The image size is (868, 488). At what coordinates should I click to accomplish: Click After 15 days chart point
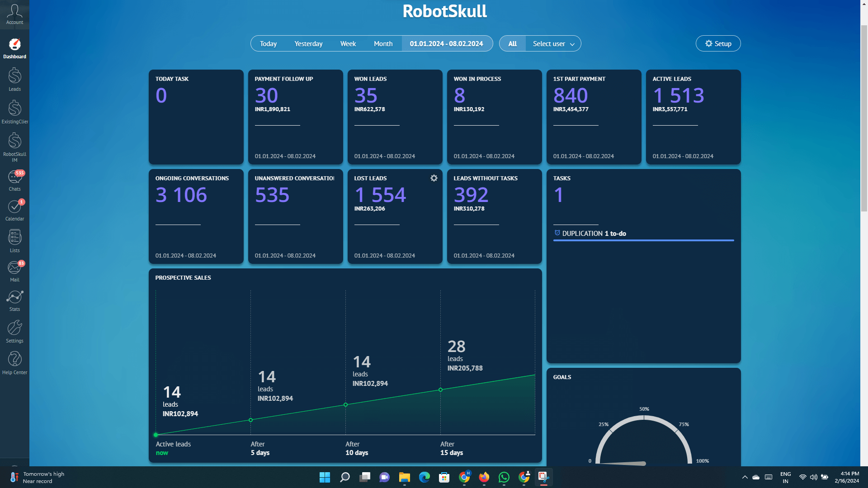point(441,389)
